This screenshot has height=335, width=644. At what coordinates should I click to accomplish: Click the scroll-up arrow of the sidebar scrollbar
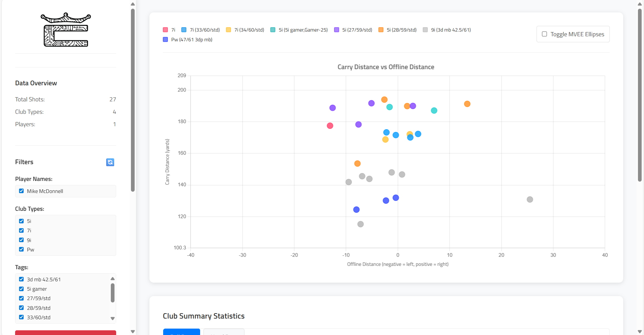[x=133, y=4]
